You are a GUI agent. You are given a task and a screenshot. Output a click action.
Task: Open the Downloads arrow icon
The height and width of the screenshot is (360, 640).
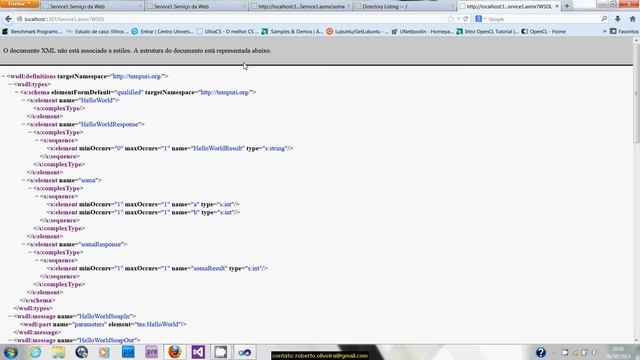618,19
